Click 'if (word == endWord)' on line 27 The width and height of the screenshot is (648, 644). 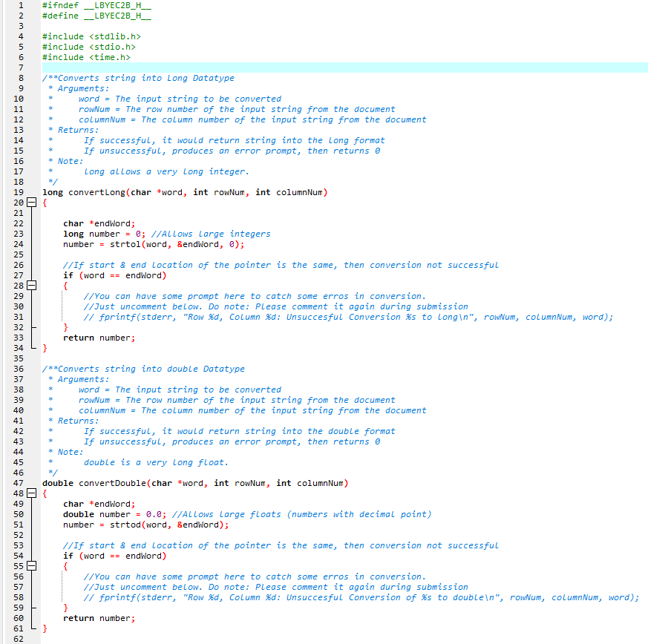click(x=115, y=275)
